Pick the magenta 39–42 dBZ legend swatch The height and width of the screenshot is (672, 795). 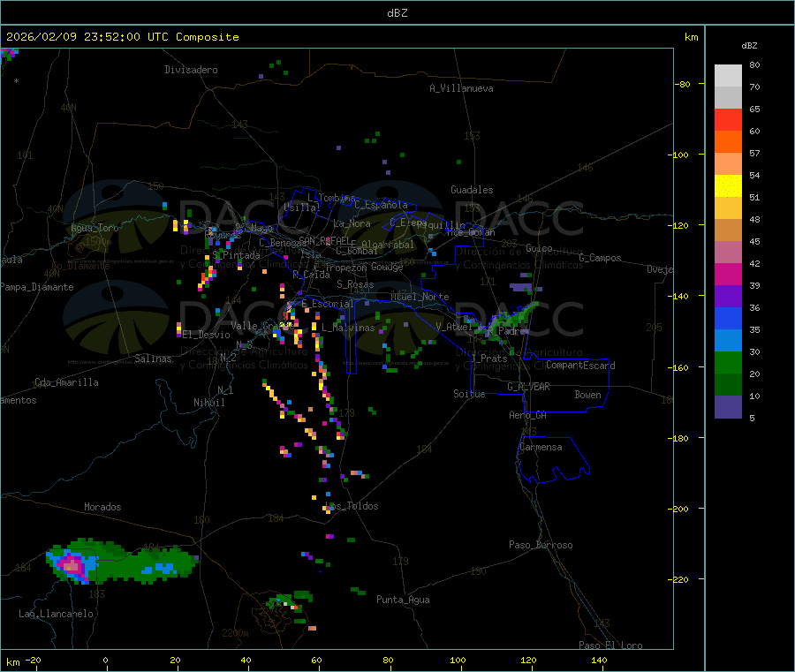(x=728, y=274)
